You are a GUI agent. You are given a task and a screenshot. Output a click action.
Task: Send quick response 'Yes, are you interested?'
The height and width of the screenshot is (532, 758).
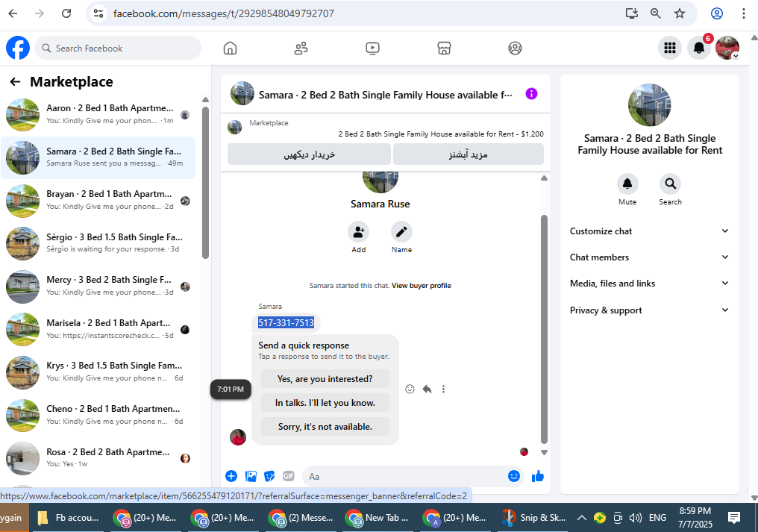click(x=325, y=379)
